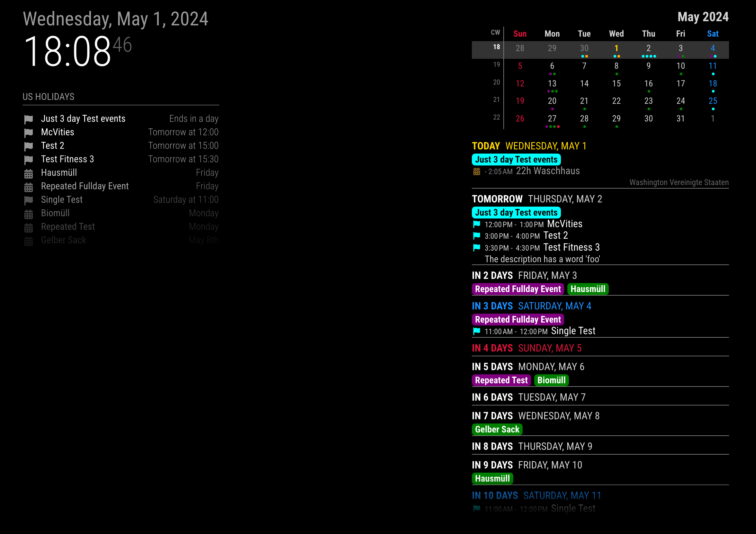Click the cyan flag before Test Fitness 3 agenda entry
This screenshot has width=756, height=534.
point(476,248)
